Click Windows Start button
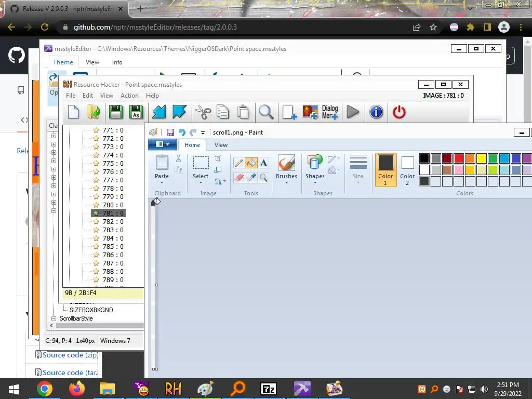 coord(14,389)
